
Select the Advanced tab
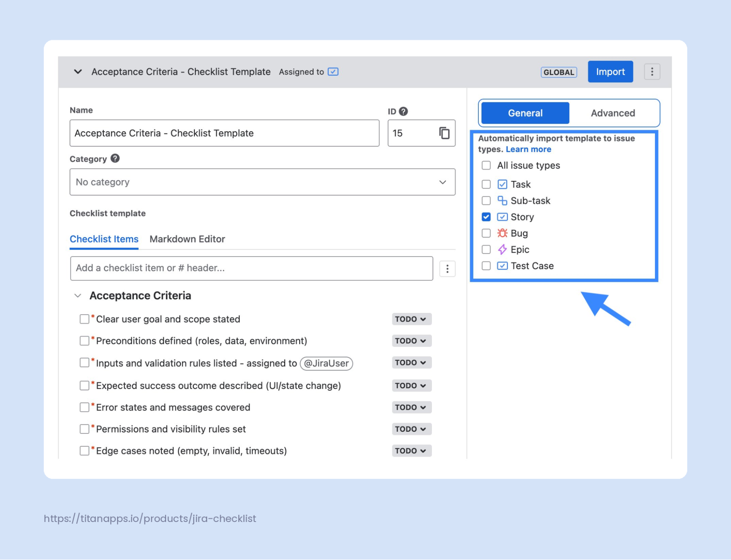[613, 113]
